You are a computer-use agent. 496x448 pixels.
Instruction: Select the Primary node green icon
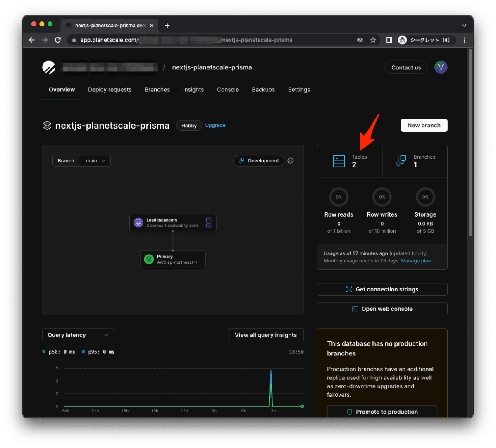click(149, 259)
